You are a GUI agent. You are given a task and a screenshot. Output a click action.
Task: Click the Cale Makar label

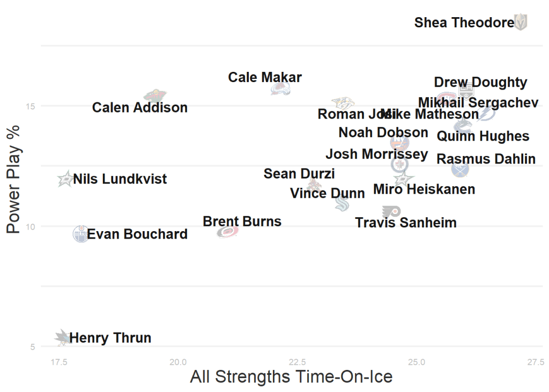[265, 77]
